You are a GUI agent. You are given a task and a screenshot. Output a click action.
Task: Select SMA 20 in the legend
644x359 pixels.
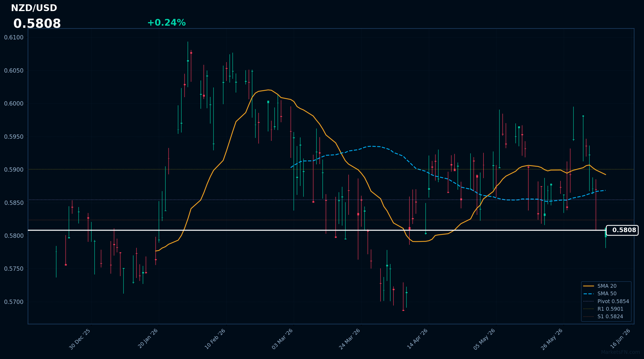(607, 286)
